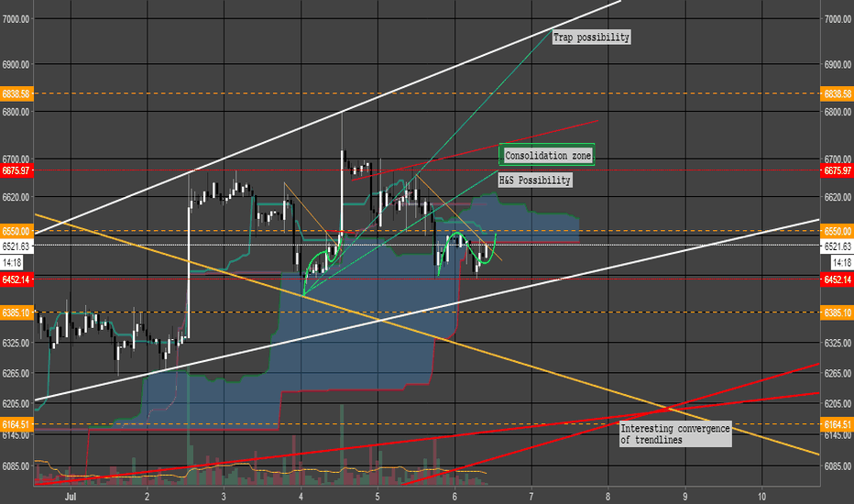Select the red 6675.97 tag on right axis
This screenshot has height=504, width=854.
tap(837, 170)
